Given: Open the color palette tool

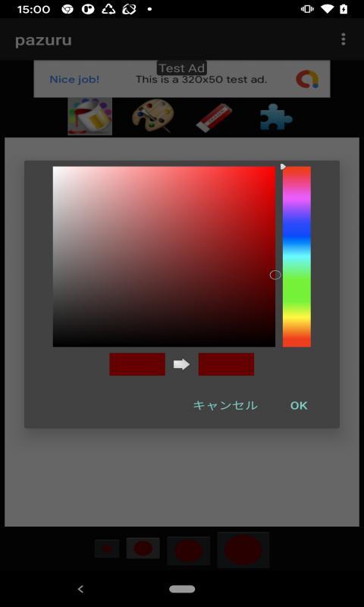Looking at the screenshot, I should pyautogui.click(x=152, y=117).
